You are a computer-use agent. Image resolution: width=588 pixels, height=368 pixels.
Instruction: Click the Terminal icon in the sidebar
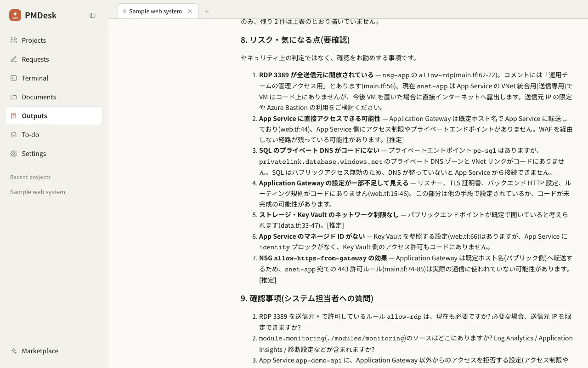[14, 78]
